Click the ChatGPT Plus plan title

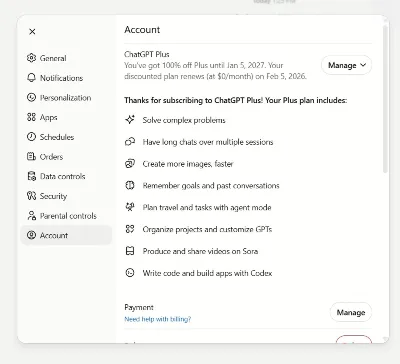(x=147, y=54)
